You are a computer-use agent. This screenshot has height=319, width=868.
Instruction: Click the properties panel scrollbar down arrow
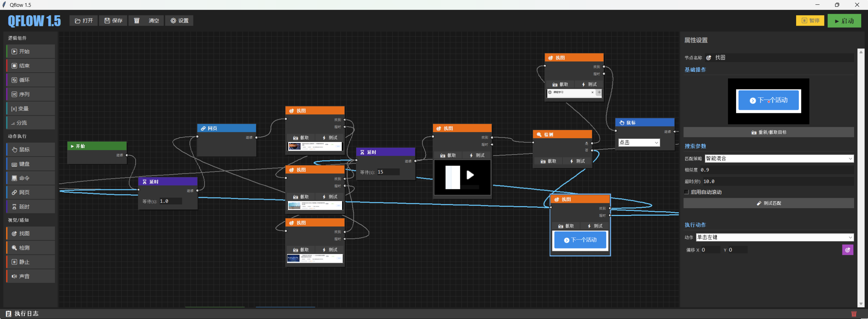tap(861, 303)
